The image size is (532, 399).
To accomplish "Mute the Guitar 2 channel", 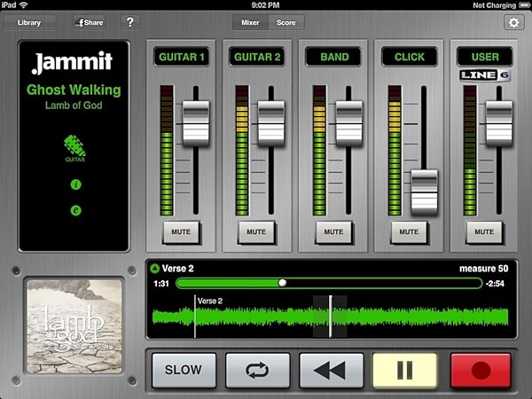I will [256, 232].
